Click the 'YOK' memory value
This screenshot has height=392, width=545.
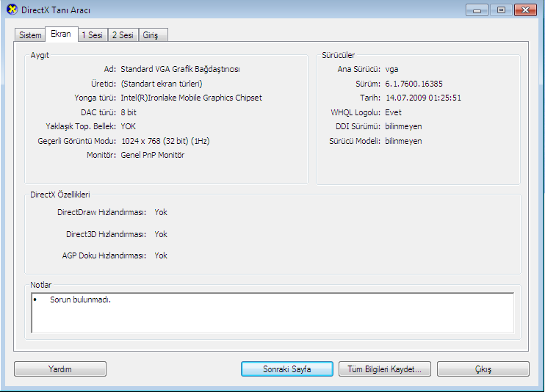(x=129, y=126)
